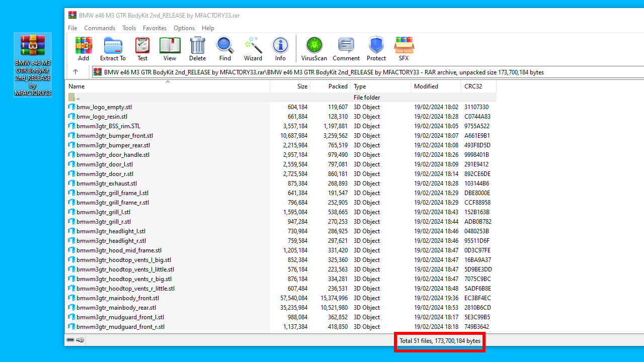
Task: Click the Delete trash icon
Action: [x=198, y=49]
